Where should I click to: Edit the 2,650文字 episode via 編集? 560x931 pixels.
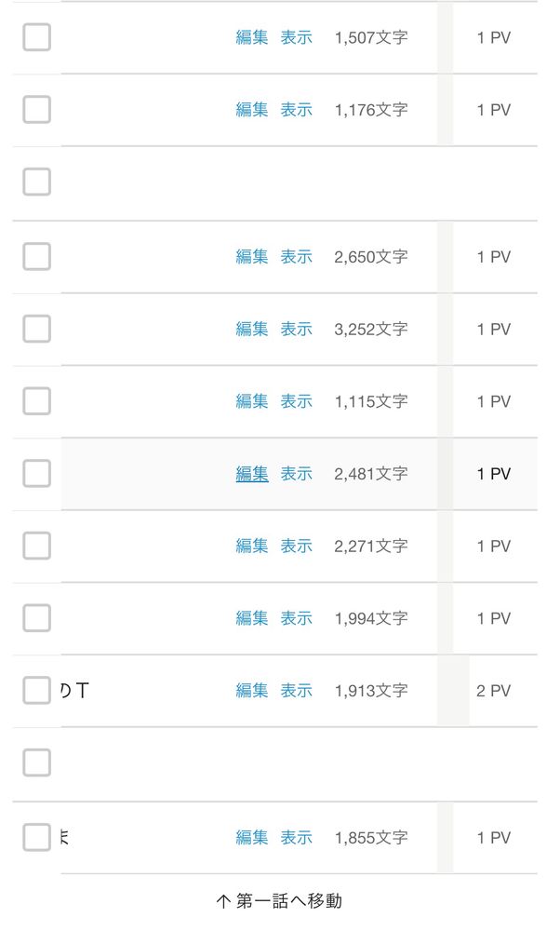click(252, 256)
